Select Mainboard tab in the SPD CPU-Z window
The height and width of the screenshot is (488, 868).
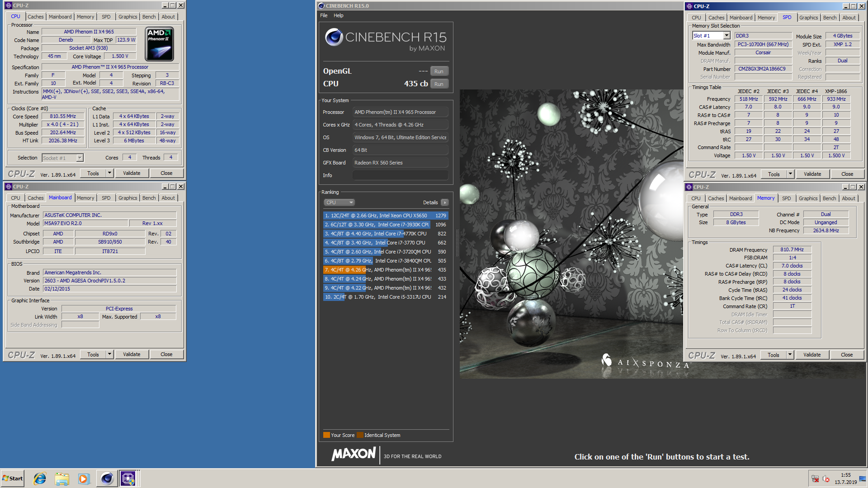point(741,18)
